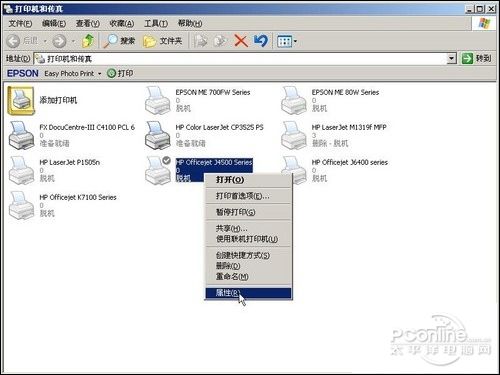Choose Pause Printing (暂停打印) in context menu

click(248, 212)
